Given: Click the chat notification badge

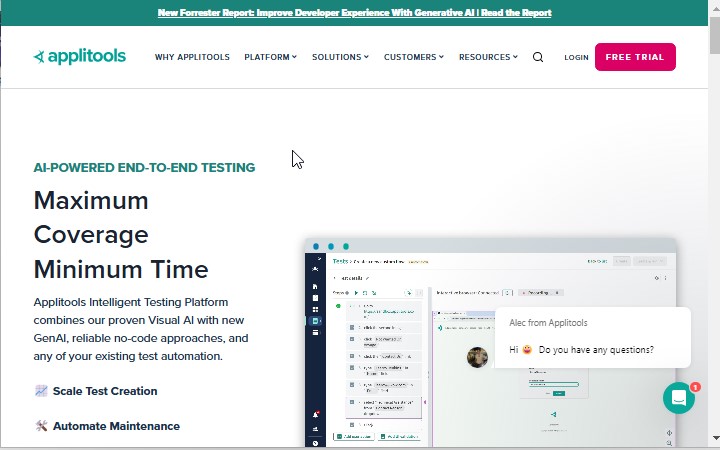Looking at the screenshot, I should [695, 387].
